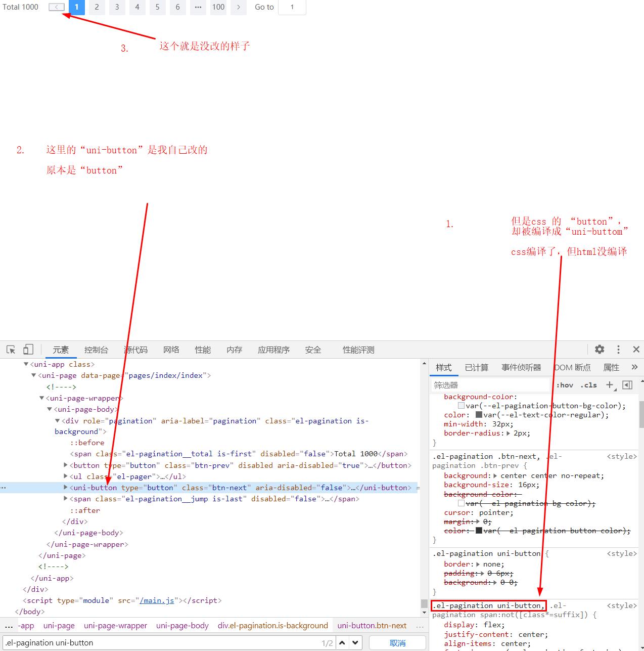Show more style panel tabs chevron

(634, 367)
